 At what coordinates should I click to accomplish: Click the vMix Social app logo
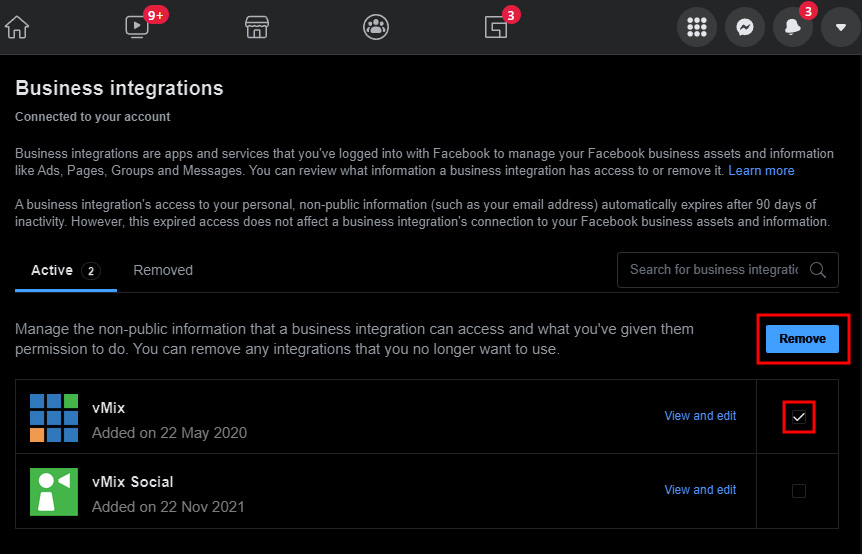(54, 492)
